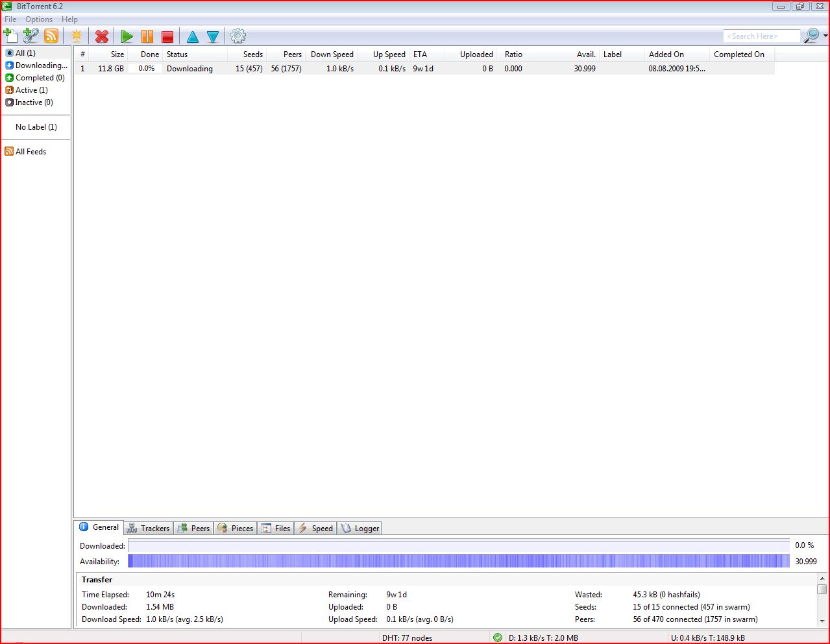The height and width of the screenshot is (644, 830).
Task: Click the search magnifier icon
Action: (811, 36)
